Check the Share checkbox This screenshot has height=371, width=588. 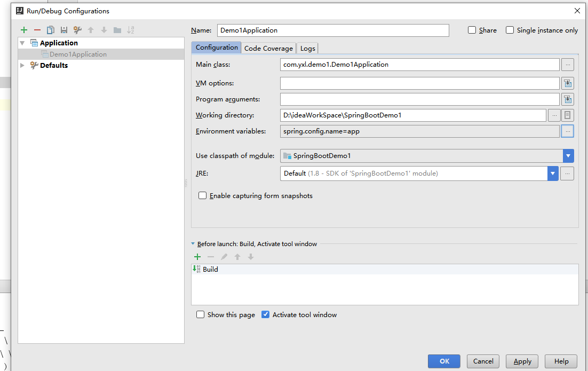pos(471,30)
